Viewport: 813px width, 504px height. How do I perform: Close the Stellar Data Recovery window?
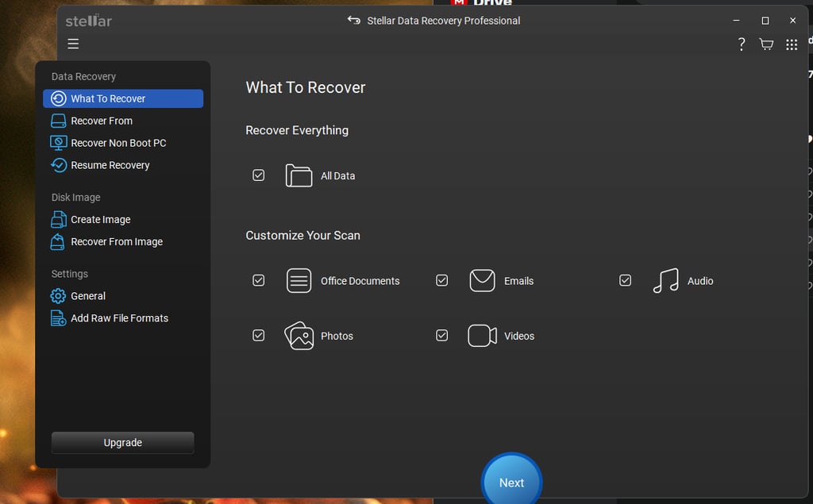point(793,20)
